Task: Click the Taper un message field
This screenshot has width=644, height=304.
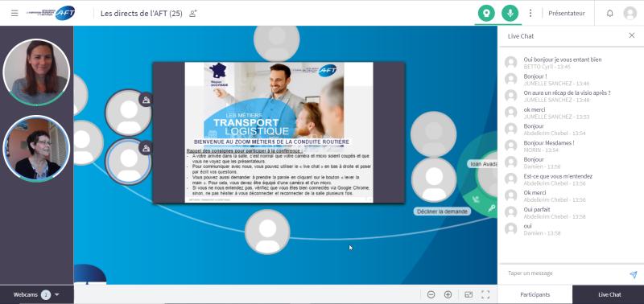Action: click(565, 273)
